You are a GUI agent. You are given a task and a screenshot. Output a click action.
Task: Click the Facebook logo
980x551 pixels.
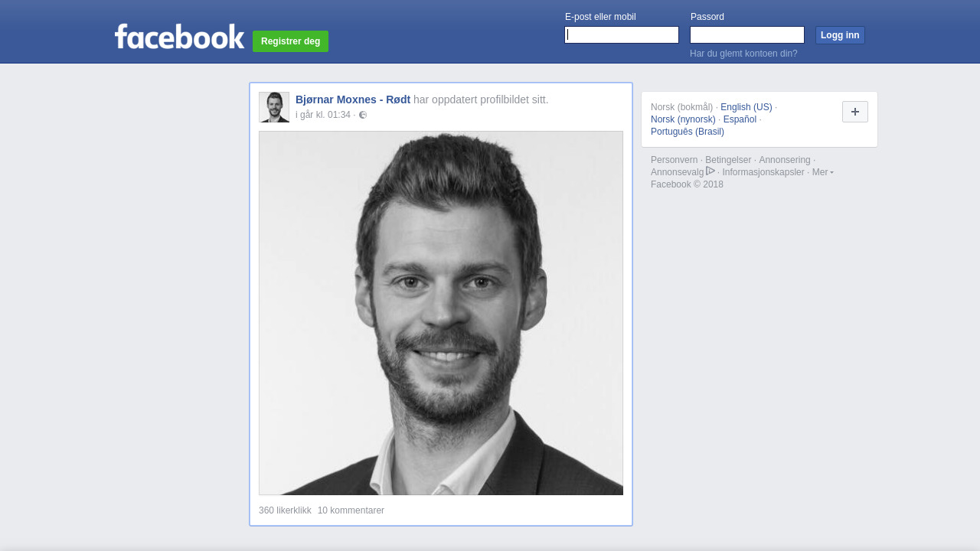179,36
